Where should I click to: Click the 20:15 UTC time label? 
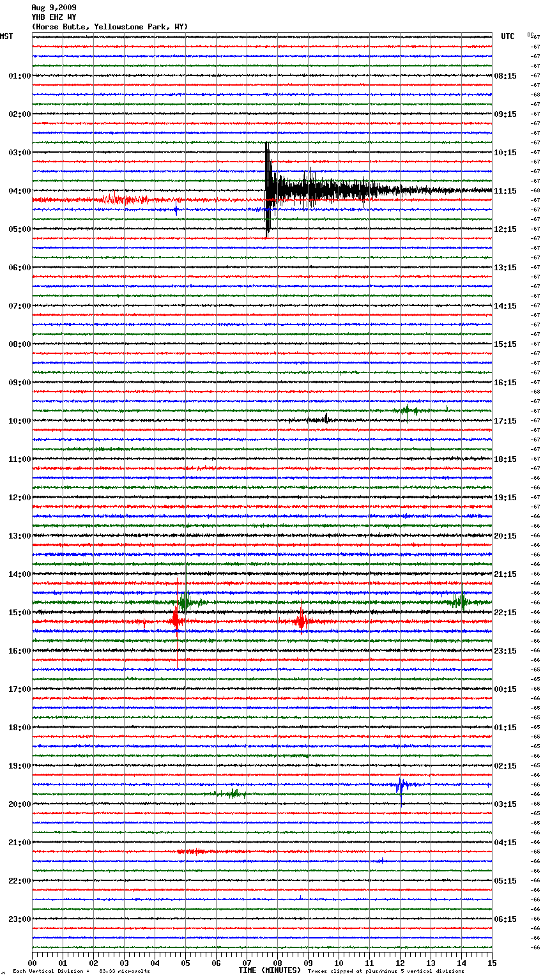click(505, 536)
